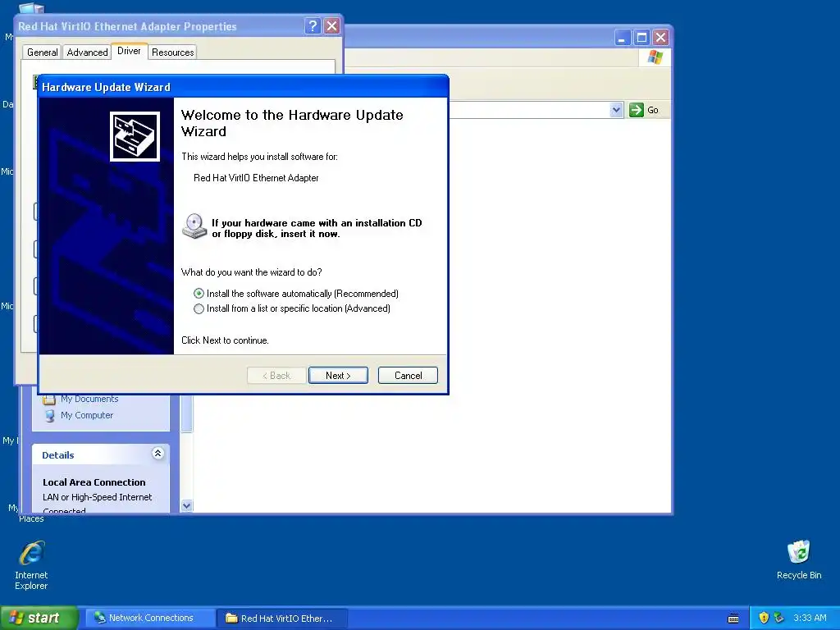Open My Computer link in sidebar
840x630 pixels.
(87, 415)
